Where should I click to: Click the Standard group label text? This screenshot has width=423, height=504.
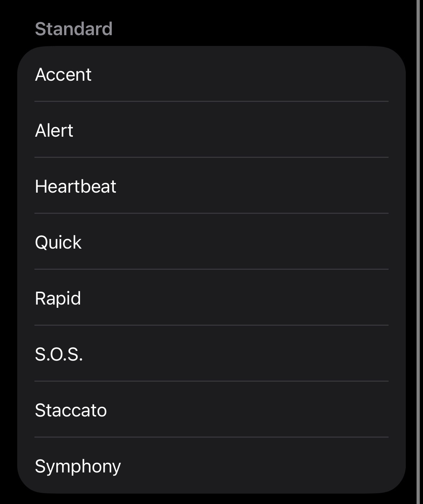[x=74, y=29]
